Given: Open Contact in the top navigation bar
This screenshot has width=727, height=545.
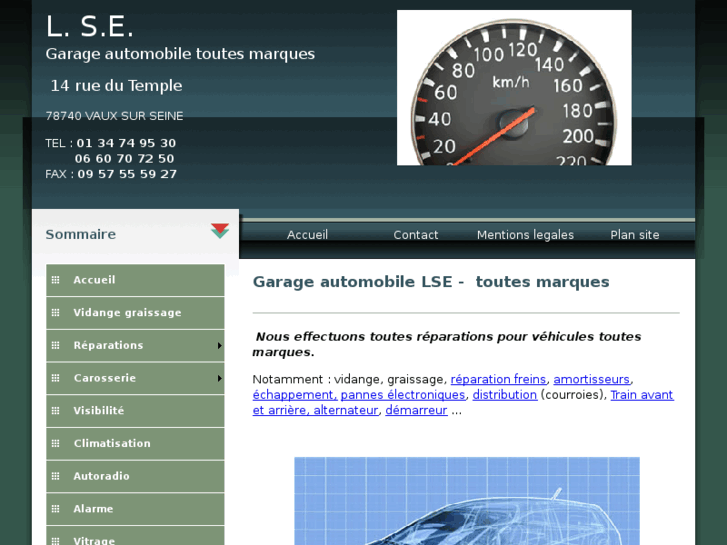Looking at the screenshot, I should tap(416, 235).
